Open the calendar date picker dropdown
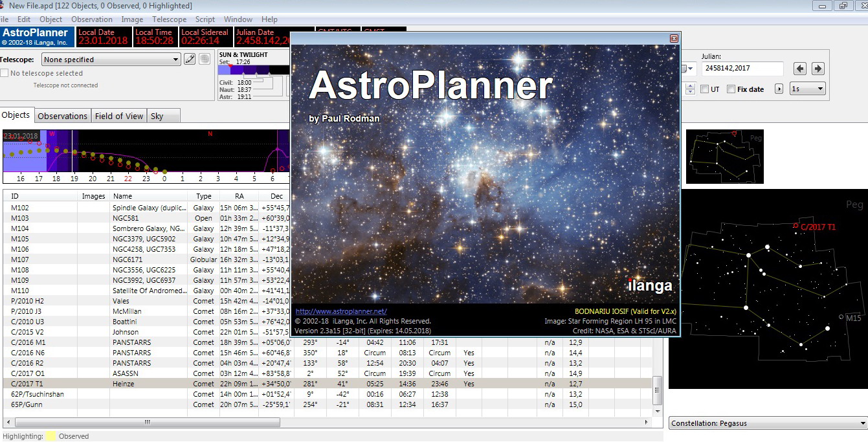The width and height of the screenshot is (868, 442). [x=689, y=69]
